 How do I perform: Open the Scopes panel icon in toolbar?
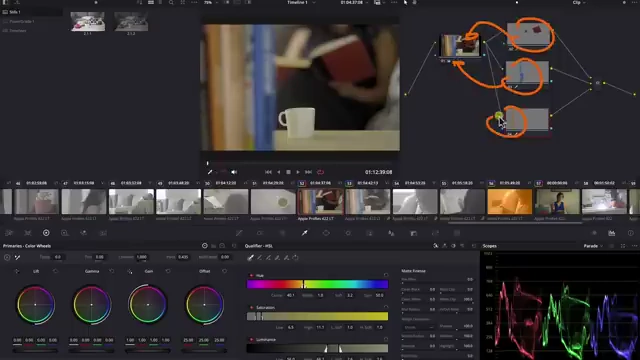pyautogui.click(x=611, y=233)
